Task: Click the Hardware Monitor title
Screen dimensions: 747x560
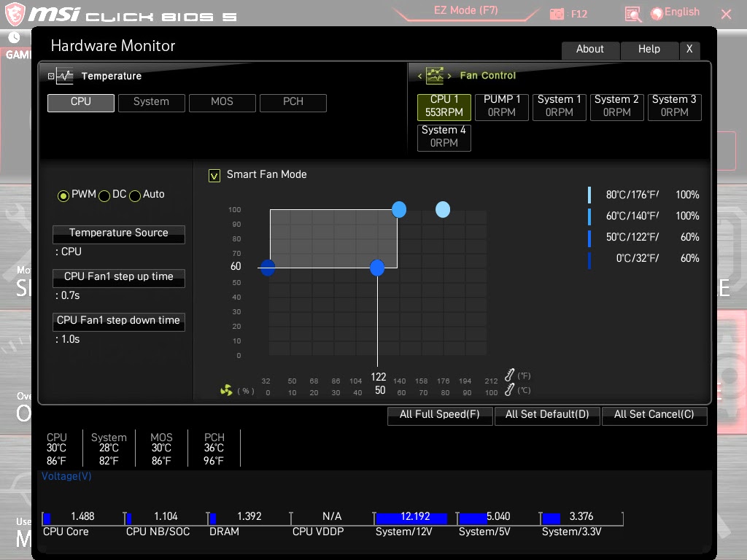Action: [113, 46]
